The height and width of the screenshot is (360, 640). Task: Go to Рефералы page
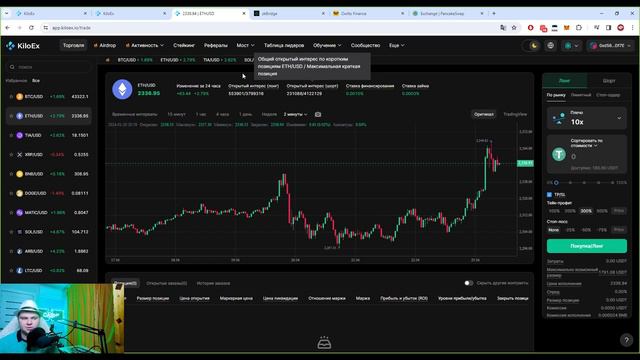[216, 45]
